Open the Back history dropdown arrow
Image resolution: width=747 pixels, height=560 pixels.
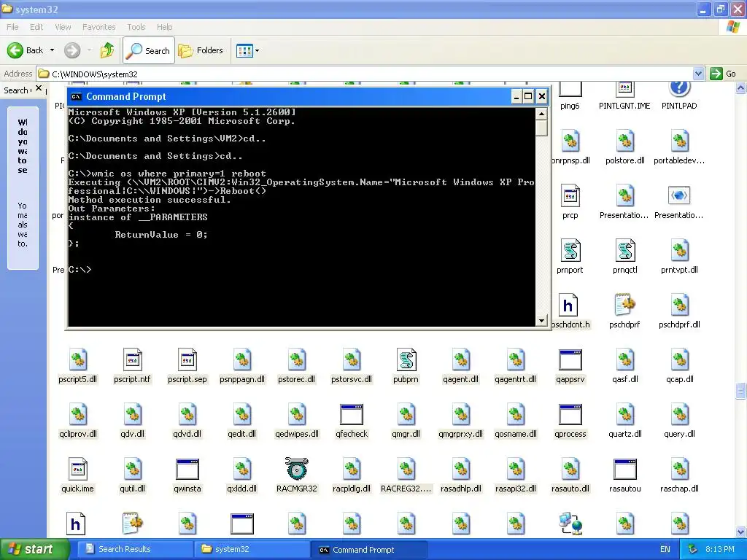tap(52, 50)
